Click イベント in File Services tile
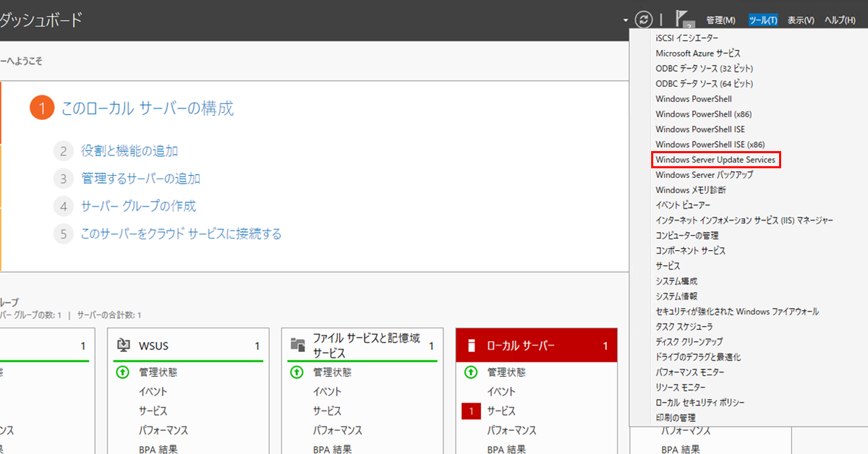Screen dimensions: 868x454 point(327,391)
